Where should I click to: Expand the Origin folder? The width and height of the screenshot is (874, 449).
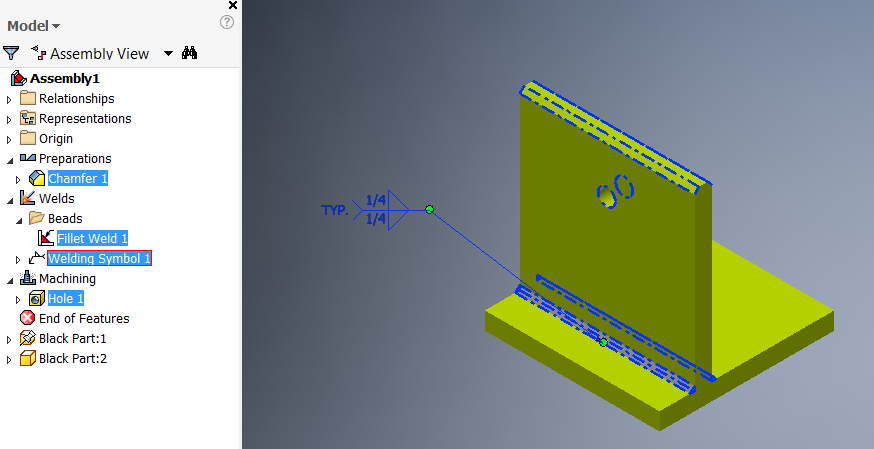(9, 140)
